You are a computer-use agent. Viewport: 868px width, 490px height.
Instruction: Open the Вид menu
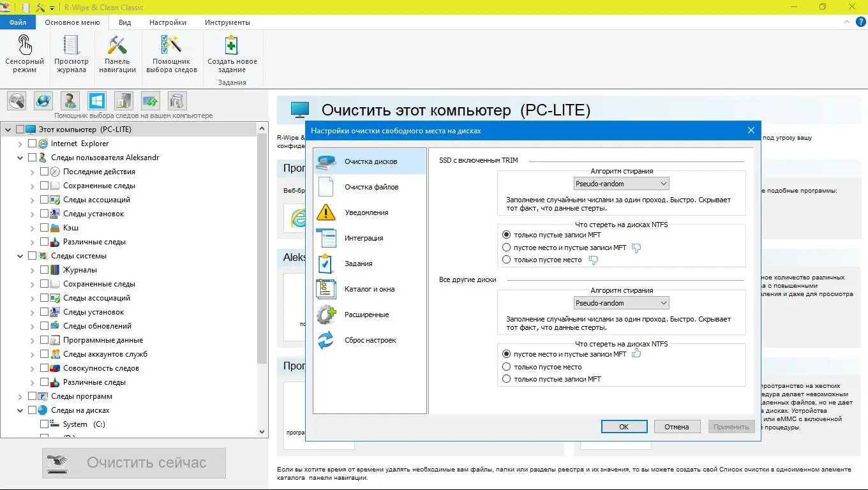tap(124, 22)
